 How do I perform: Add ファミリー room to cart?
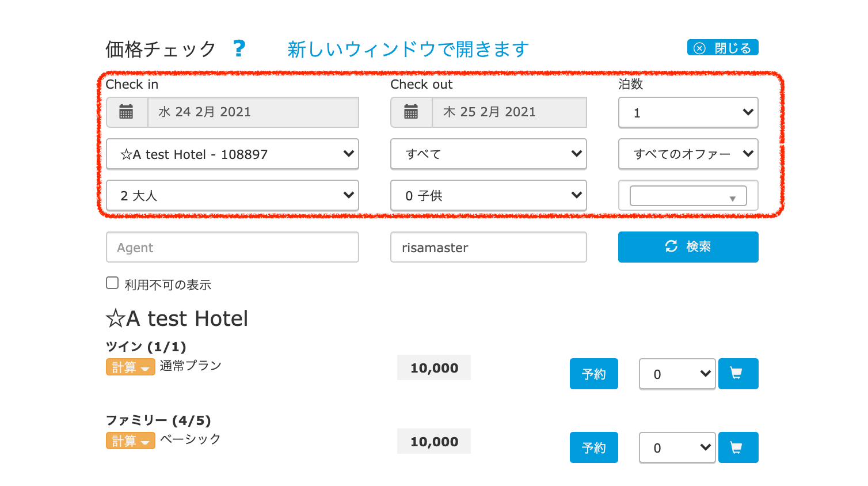click(x=738, y=447)
